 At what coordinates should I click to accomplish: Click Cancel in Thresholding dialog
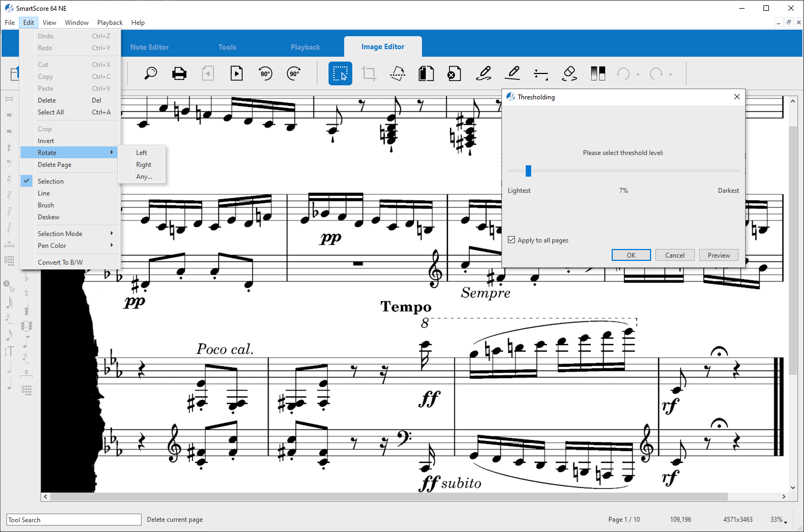pos(675,255)
